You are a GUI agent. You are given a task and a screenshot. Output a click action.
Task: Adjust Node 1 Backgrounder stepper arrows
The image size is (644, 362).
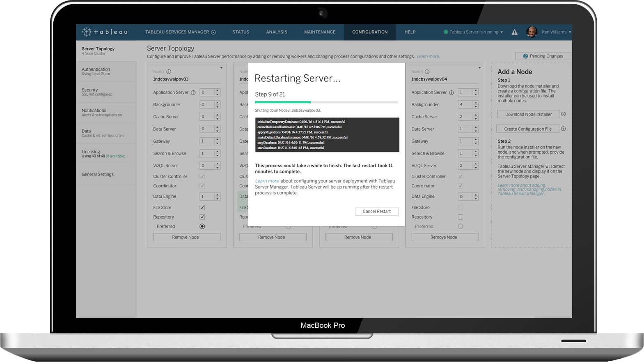click(x=218, y=104)
